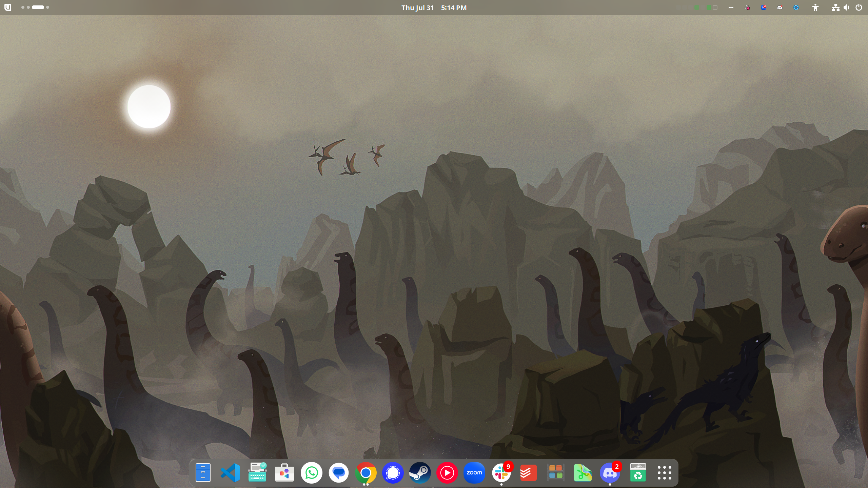Open YouTube Music from the dock

click(x=447, y=472)
